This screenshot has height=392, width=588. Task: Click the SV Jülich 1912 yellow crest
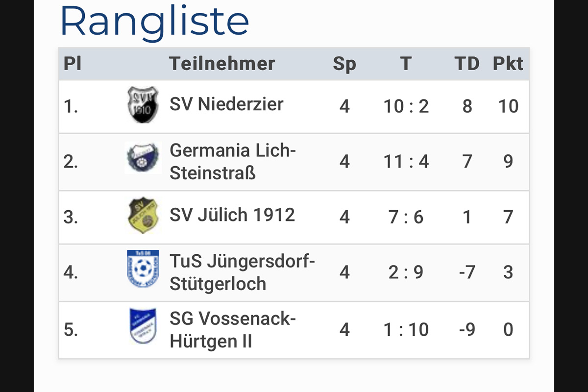(x=143, y=216)
